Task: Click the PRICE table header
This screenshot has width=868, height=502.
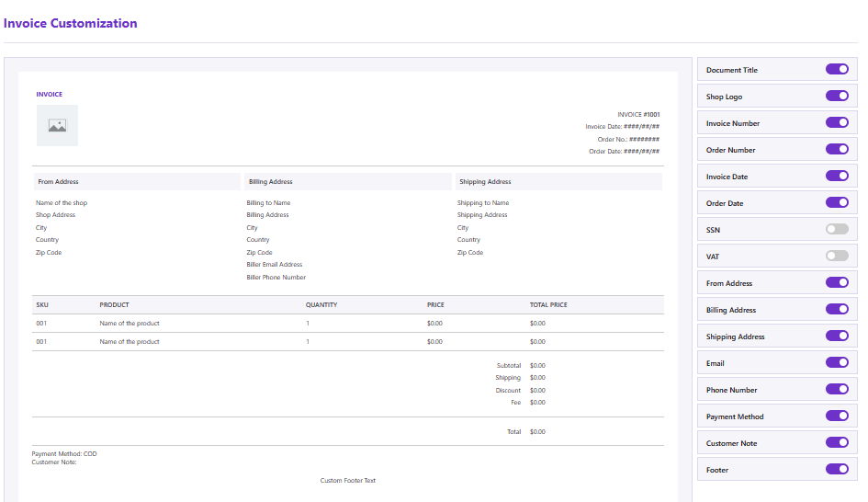Action: (435, 304)
